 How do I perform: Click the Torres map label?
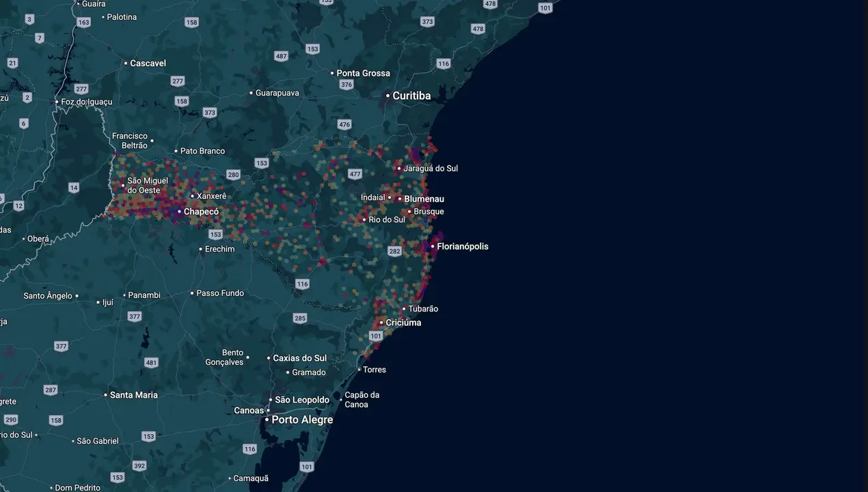[x=375, y=370]
